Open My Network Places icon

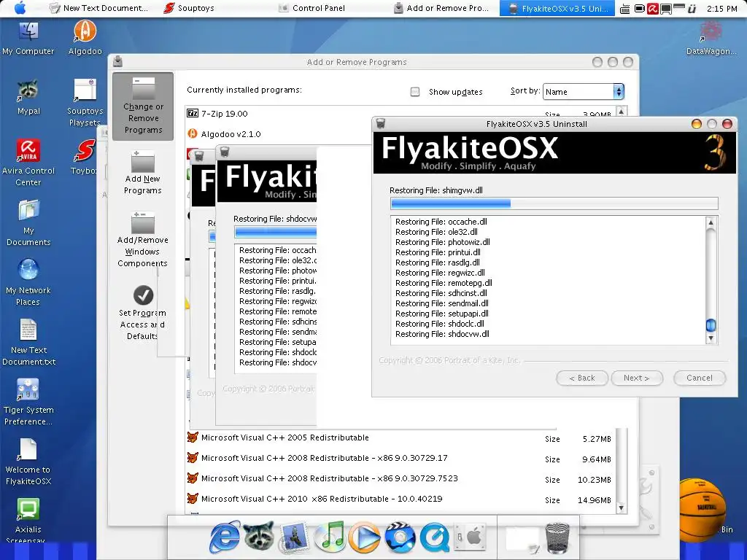tap(28, 282)
